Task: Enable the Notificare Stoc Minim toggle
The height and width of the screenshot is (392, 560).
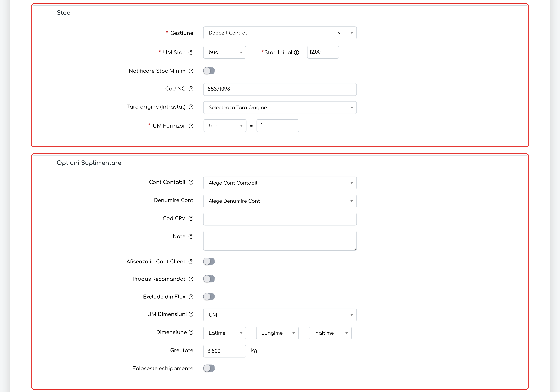Action: point(209,71)
